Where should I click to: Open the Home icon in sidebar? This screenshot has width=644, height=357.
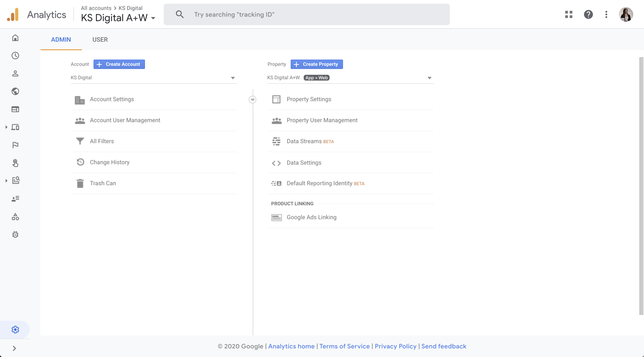tap(15, 38)
